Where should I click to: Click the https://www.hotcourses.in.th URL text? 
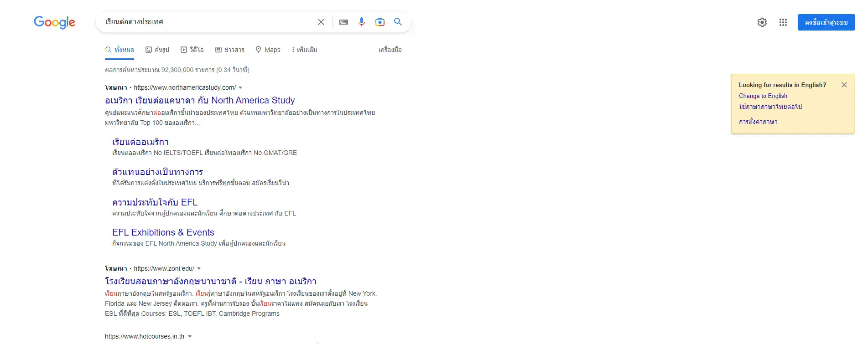tap(145, 336)
